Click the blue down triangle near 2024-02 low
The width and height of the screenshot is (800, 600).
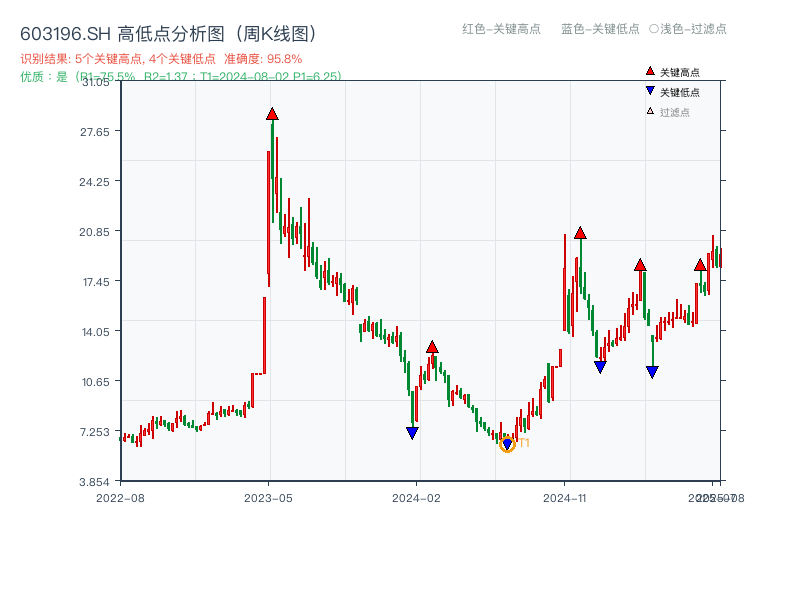tap(412, 431)
